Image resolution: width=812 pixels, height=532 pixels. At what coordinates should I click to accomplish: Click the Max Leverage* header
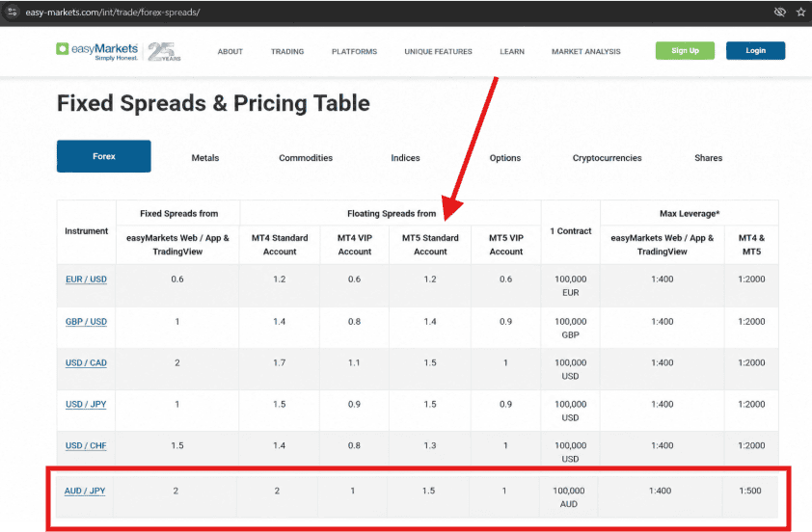(x=690, y=213)
